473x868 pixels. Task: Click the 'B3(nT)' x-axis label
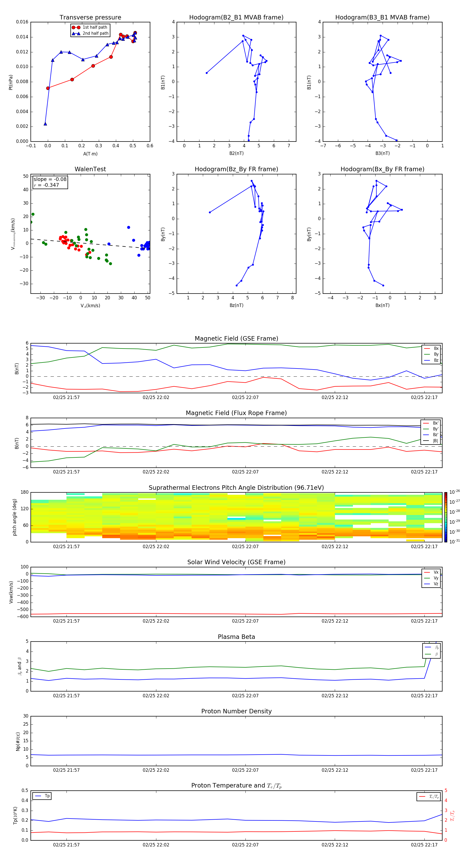coord(382,153)
